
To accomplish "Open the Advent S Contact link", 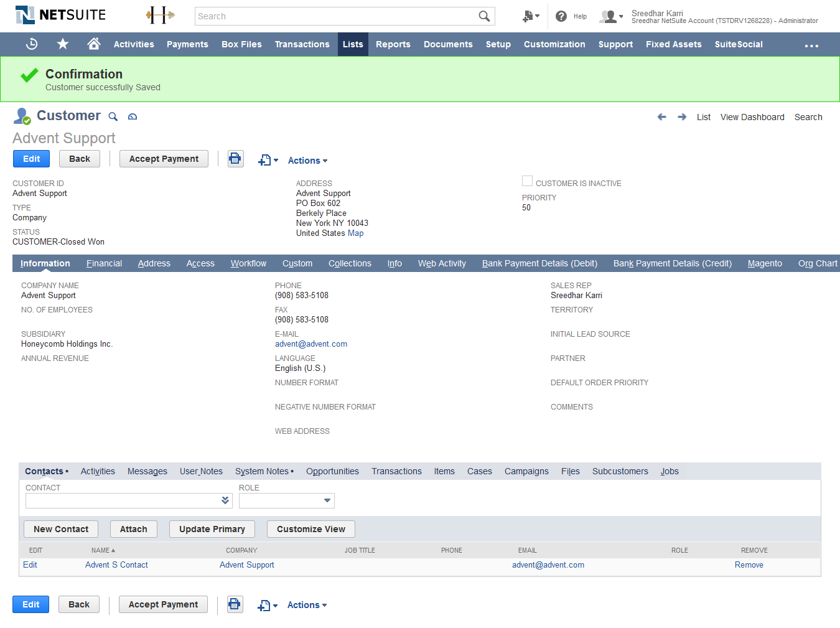I will [116, 565].
